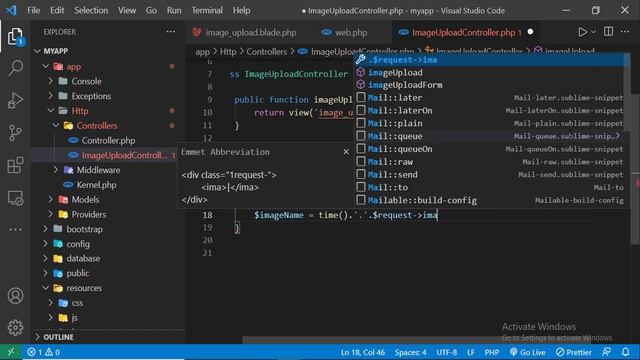The width and height of the screenshot is (640, 360).
Task: Collapse the app folder
Action: pos(45,66)
